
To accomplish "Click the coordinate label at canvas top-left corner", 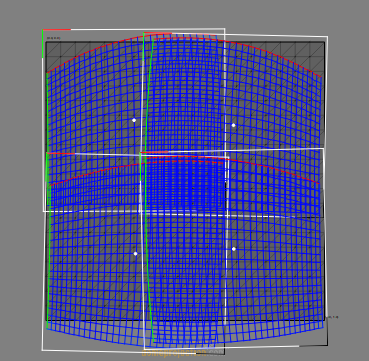I will [x=53, y=38].
